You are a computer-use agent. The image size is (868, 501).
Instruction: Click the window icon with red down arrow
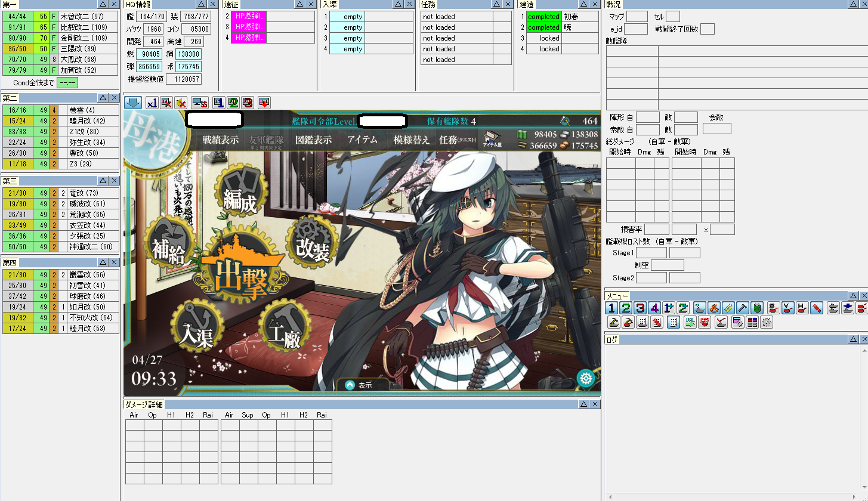coord(264,103)
